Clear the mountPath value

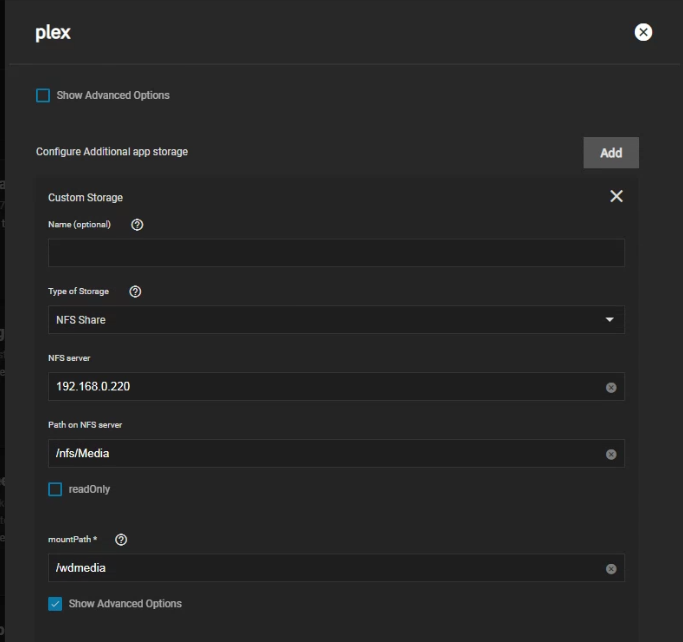coord(611,569)
